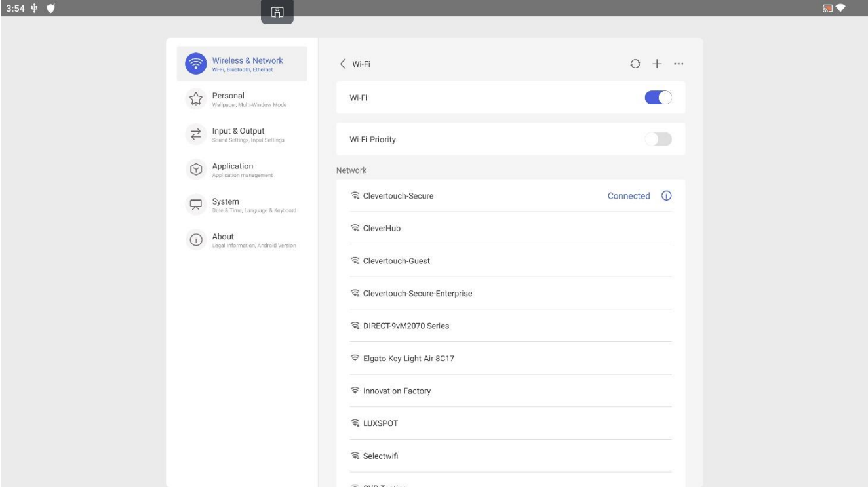Viewport: 868px width, 487px height.
Task: Click the floating multi-window icon at top
Action: [277, 12]
